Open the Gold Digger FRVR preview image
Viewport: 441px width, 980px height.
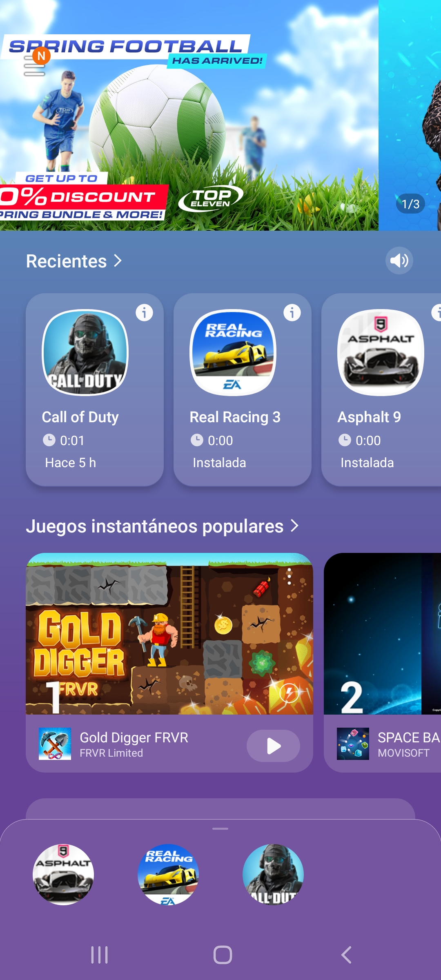pyautogui.click(x=169, y=634)
